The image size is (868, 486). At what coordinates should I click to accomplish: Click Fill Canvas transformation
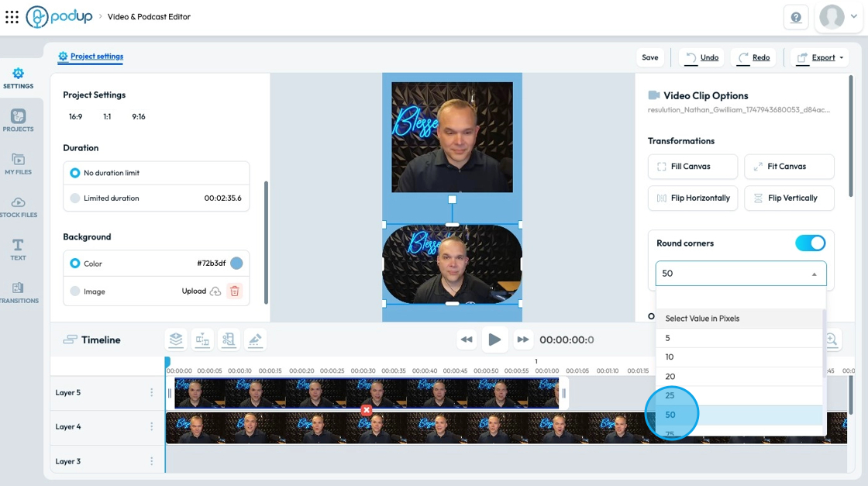click(693, 167)
